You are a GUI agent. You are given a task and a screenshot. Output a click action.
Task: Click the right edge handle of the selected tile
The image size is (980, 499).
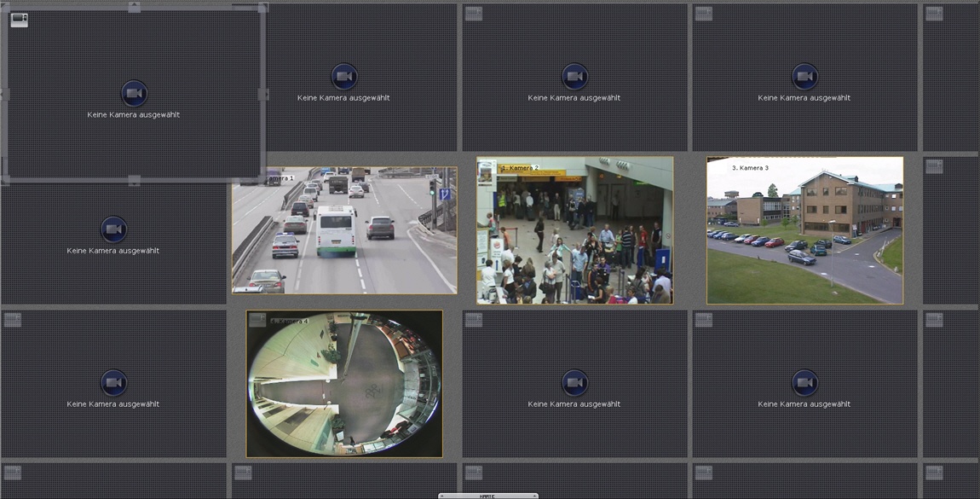[x=263, y=94]
